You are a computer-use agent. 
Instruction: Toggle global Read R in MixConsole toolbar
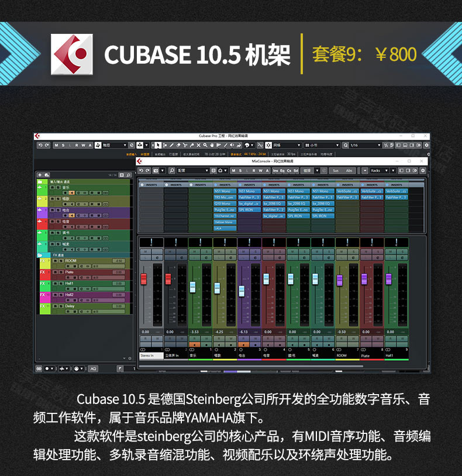pyautogui.click(x=254, y=171)
